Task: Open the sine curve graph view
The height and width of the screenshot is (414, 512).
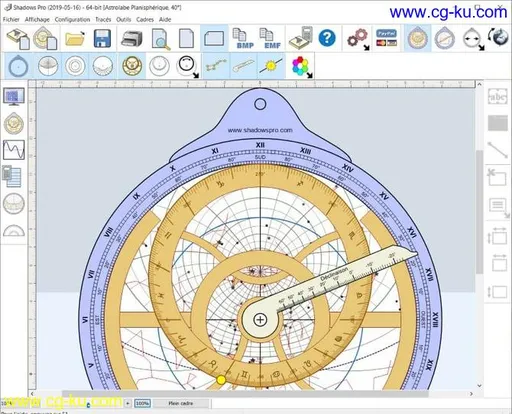Action: [x=14, y=150]
